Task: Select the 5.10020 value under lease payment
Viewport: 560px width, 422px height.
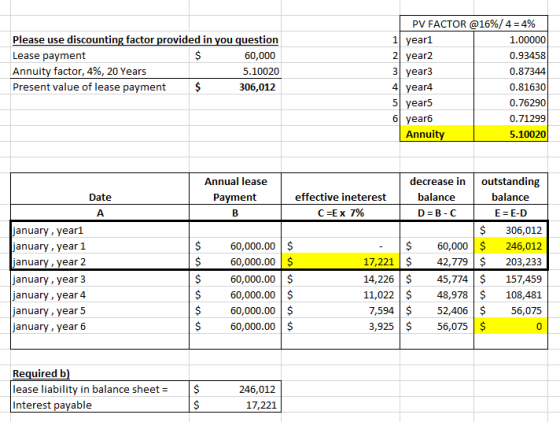Action: [235, 71]
